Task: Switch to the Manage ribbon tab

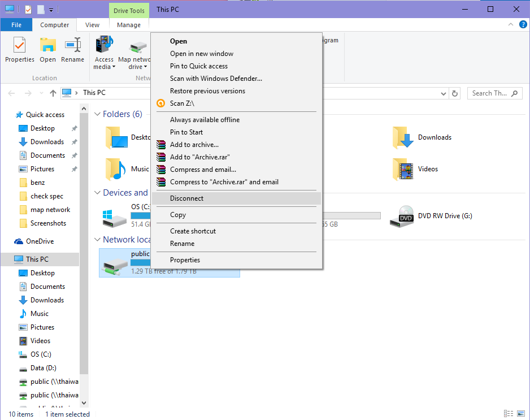Action: (129, 25)
